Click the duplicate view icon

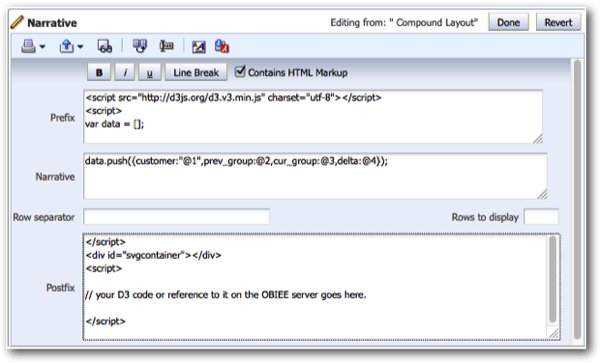(140, 46)
